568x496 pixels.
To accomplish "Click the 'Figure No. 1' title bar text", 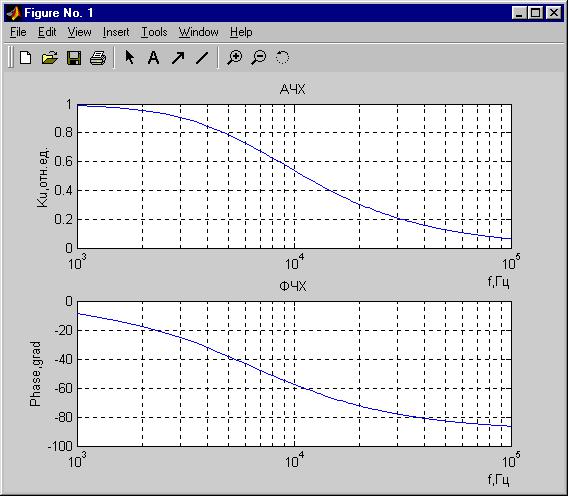I will (x=59, y=13).
